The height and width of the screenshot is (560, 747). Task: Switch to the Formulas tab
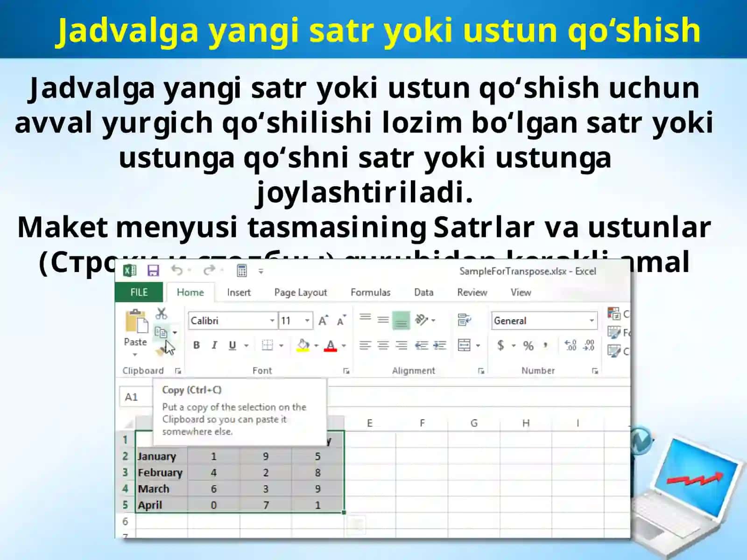point(370,292)
